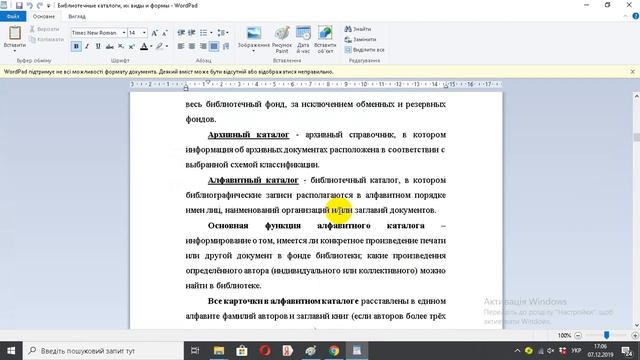Click the Redo arrow in quick access toolbar
The width and height of the screenshot is (640, 360).
click(39, 5)
